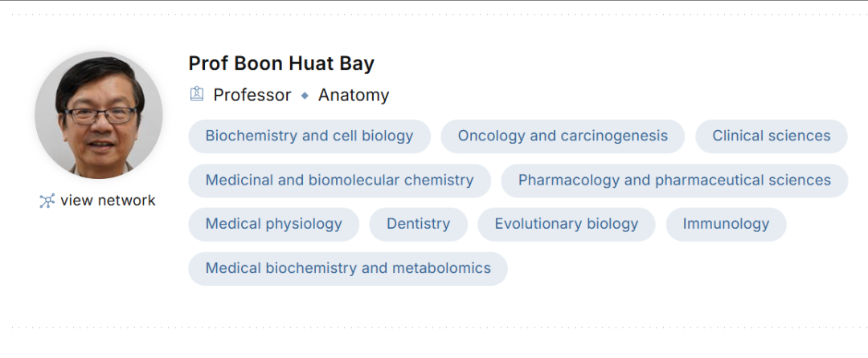Click the professor ID badge icon
Viewport: 868px width, 358px height.
(x=197, y=95)
